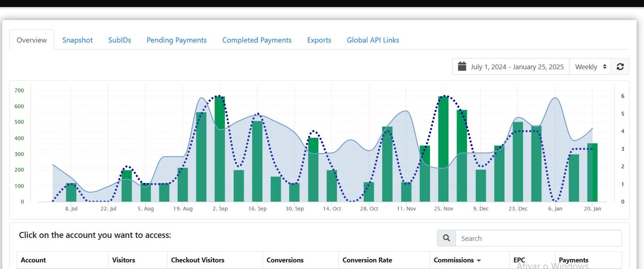644x269 pixels.
Task: Click inside the Search input field
Action: 538,238
